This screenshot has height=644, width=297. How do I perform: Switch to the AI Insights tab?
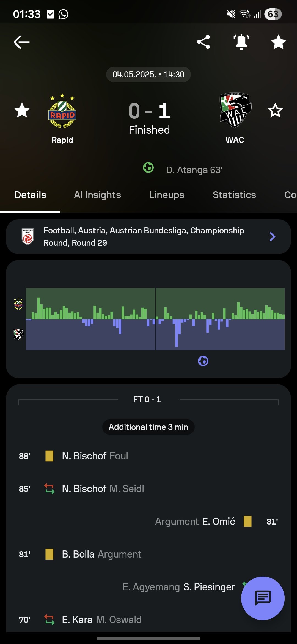[x=97, y=195]
